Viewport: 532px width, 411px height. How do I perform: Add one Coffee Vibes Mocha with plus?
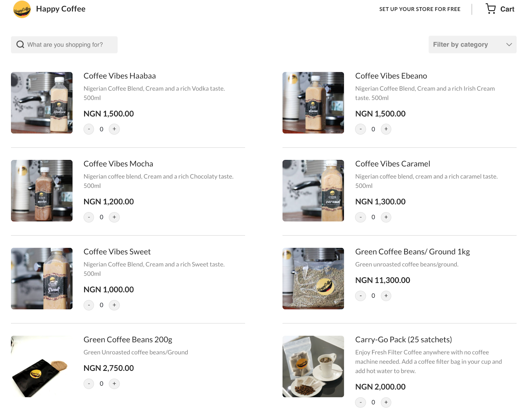(114, 217)
